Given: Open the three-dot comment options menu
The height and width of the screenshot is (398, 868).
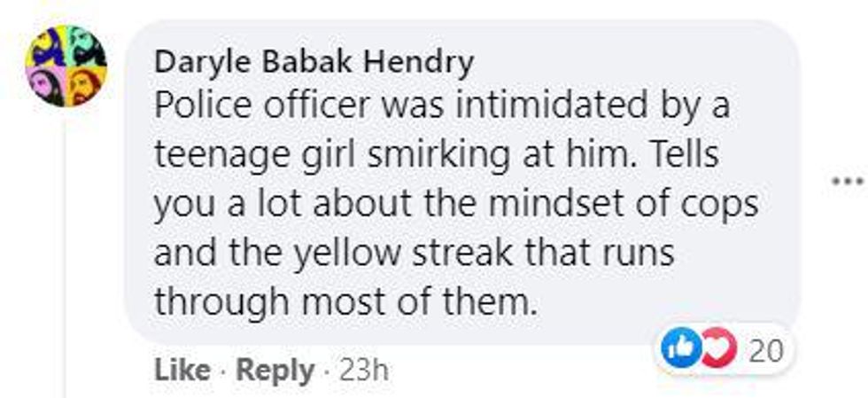Looking at the screenshot, I should (845, 182).
